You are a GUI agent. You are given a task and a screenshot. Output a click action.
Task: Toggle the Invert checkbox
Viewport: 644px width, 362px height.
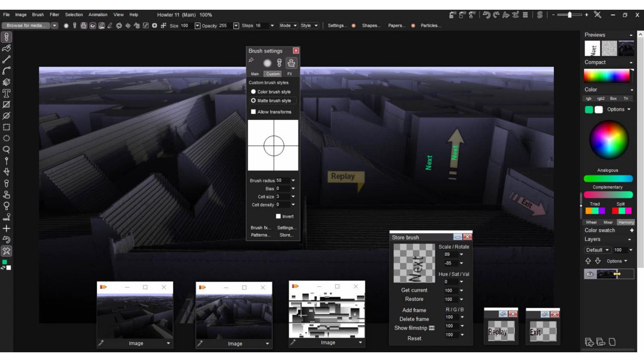click(x=278, y=216)
